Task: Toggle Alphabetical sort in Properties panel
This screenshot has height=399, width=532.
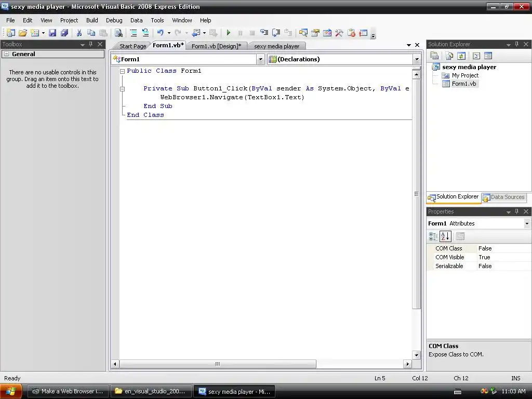Action: click(x=445, y=236)
